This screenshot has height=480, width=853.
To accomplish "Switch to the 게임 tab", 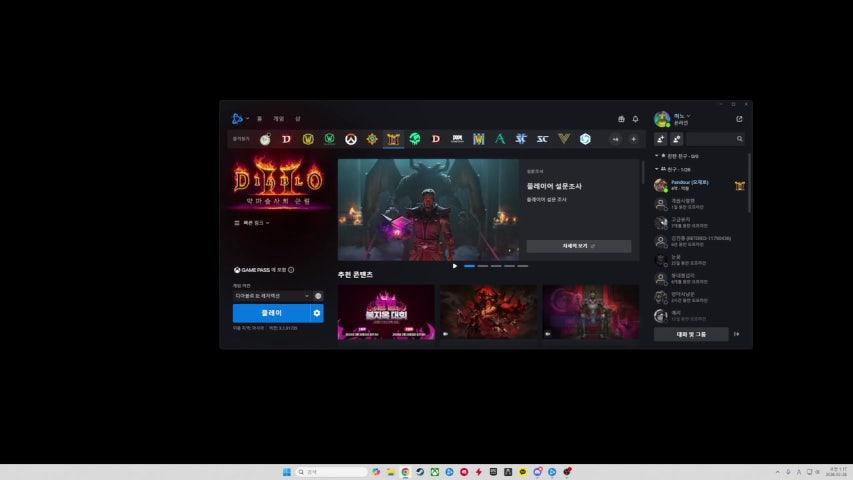I will pos(279,119).
